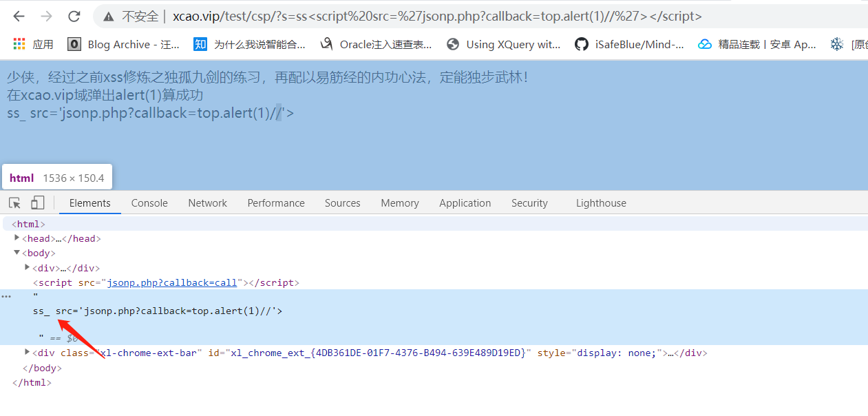The height and width of the screenshot is (416, 868).
Task: Click the jsonp.php?callback=call script link
Action: tap(171, 282)
